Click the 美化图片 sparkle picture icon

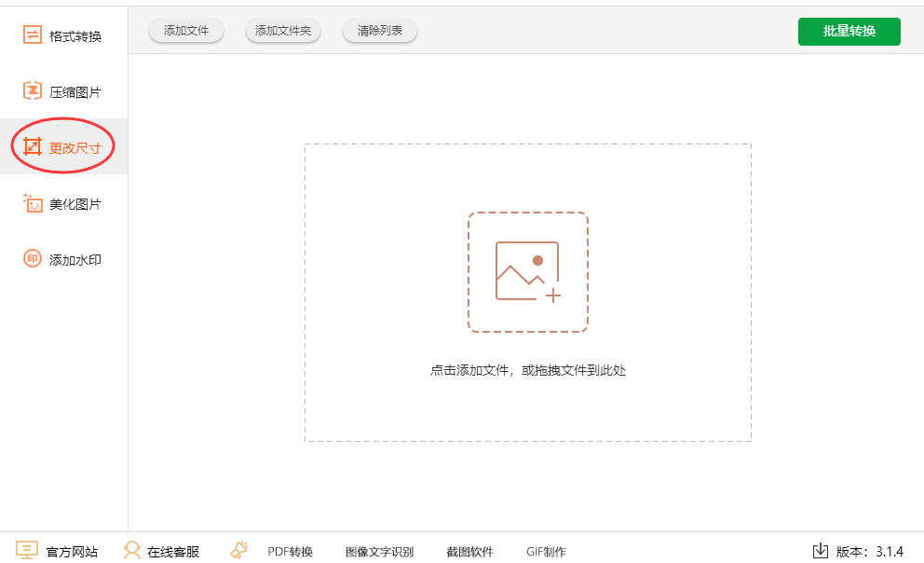pos(33,203)
